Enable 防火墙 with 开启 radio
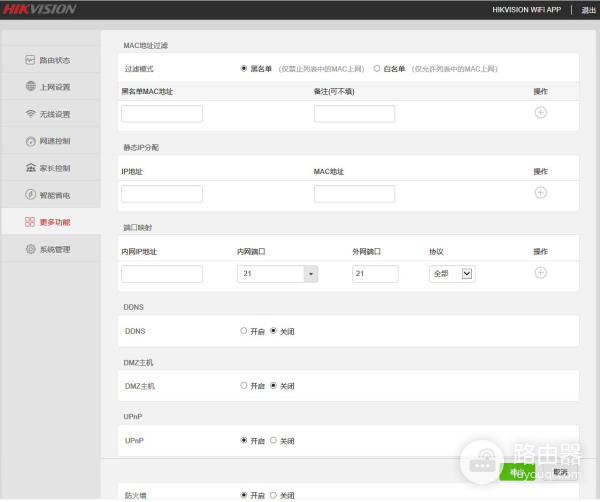Viewport: 600px width, 502px height. pyautogui.click(x=244, y=495)
